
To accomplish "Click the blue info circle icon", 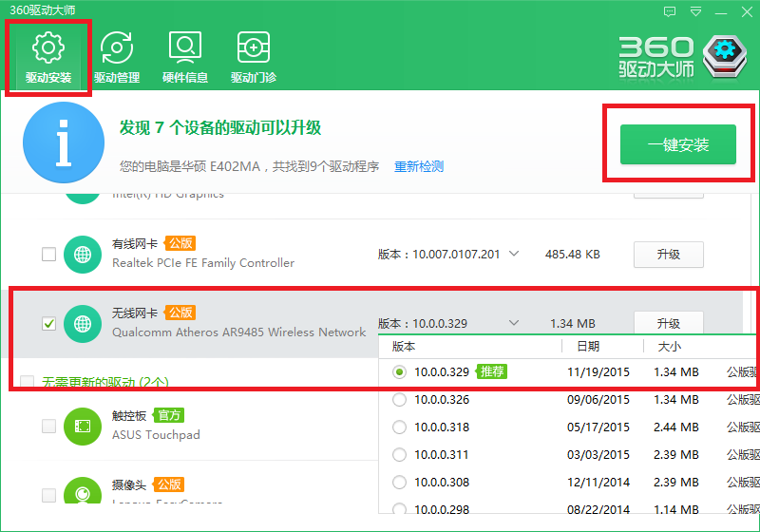I will click(64, 142).
